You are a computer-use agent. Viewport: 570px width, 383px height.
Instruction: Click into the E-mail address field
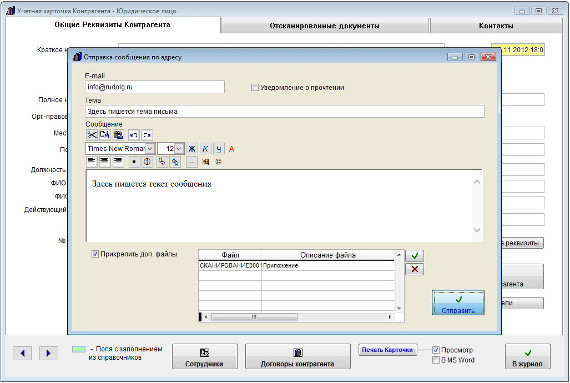[155, 87]
